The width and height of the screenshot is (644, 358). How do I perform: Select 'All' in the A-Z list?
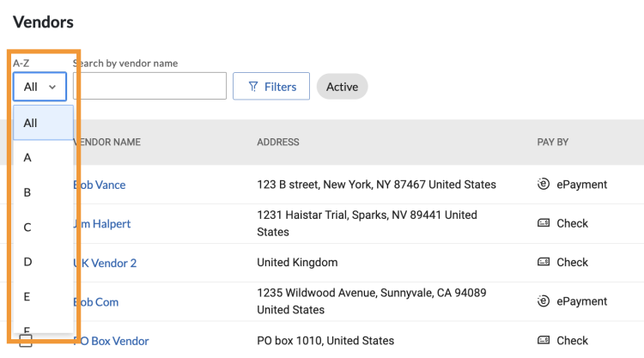[x=43, y=123]
